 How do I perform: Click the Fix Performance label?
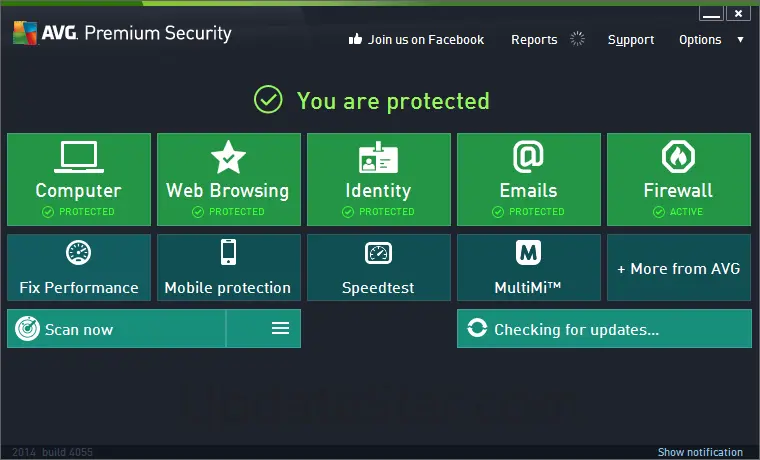click(x=79, y=287)
